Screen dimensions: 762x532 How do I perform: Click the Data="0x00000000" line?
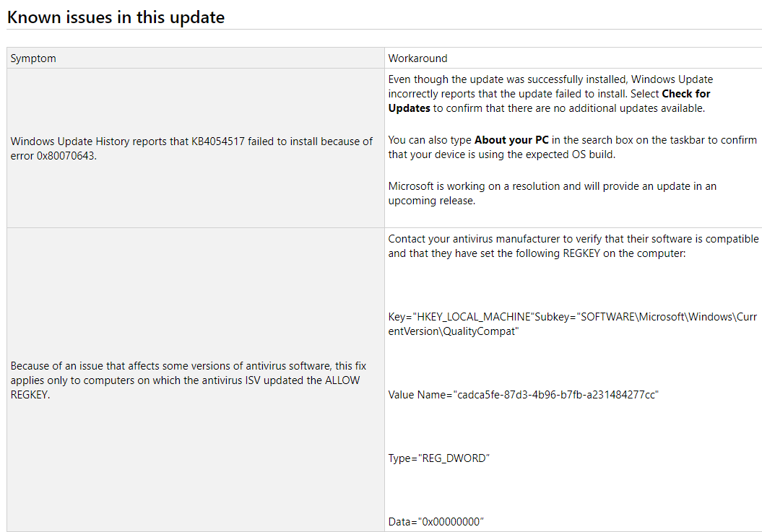point(436,522)
